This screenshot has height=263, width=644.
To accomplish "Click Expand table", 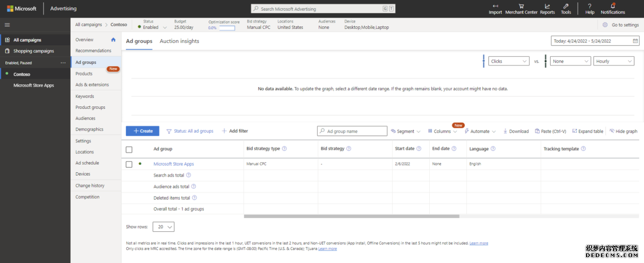I will [588, 131].
